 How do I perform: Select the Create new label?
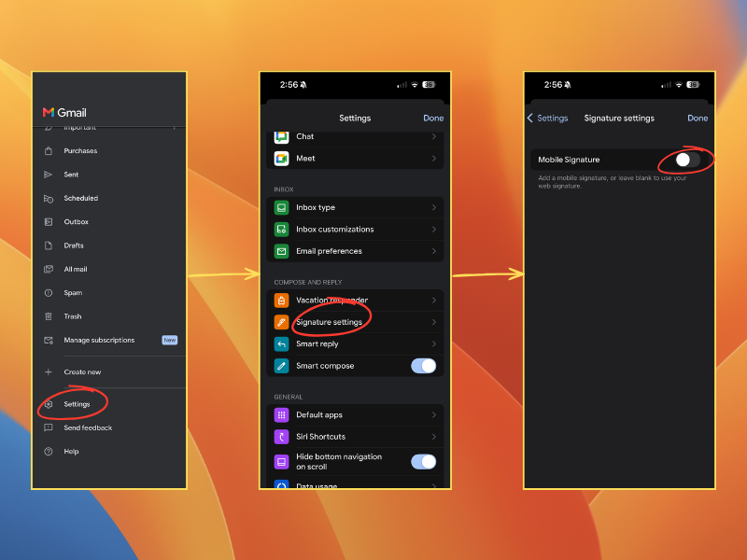pyautogui.click(x=82, y=371)
